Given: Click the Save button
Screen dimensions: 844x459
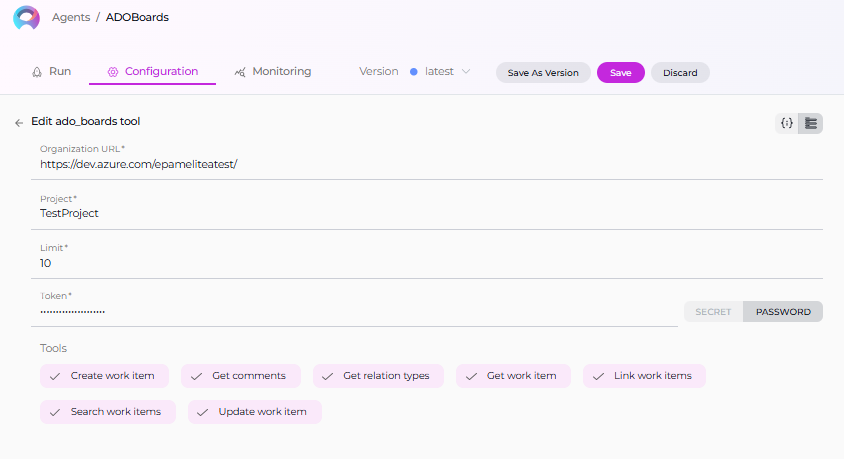Looking at the screenshot, I should tap(621, 73).
